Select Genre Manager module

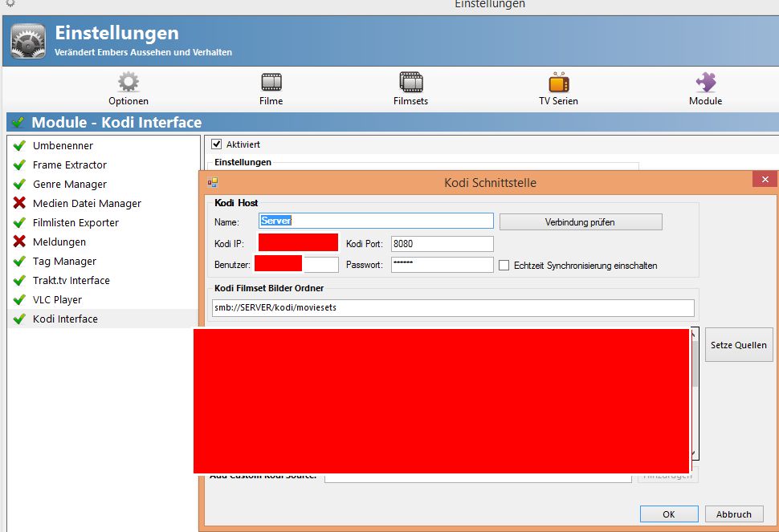pyautogui.click(x=103, y=184)
